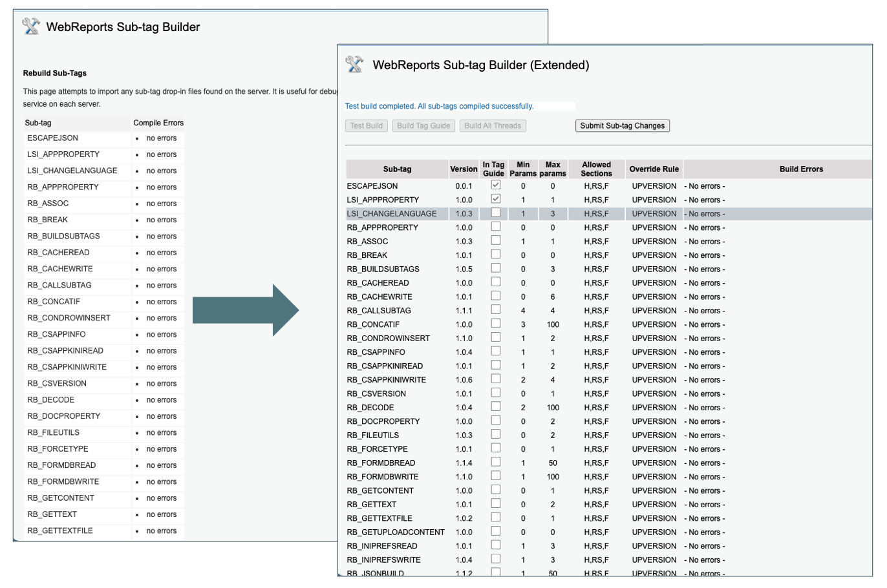Enable In Tag Guide for RB_GETTEXTFILE

pos(496,517)
